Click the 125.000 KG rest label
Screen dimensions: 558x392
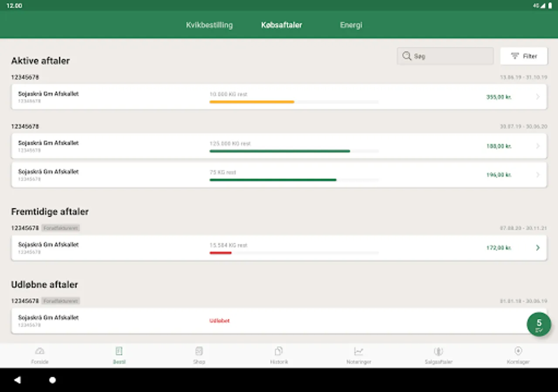click(230, 144)
